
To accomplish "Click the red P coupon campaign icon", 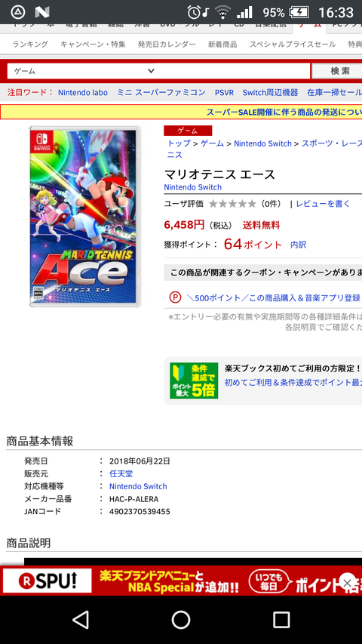I will (175, 297).
